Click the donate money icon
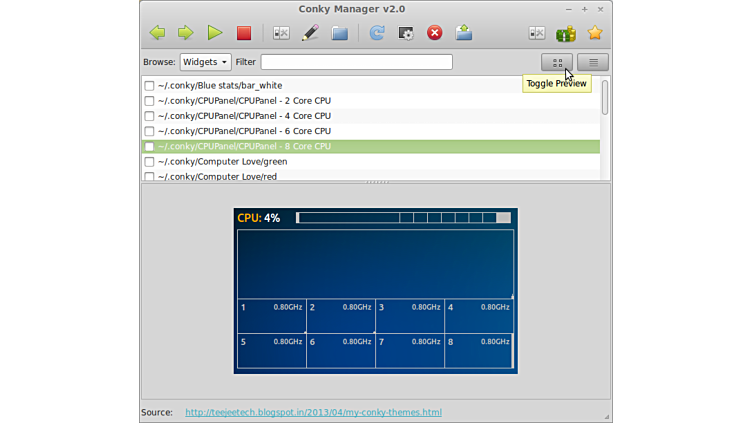 pos(566,33)
